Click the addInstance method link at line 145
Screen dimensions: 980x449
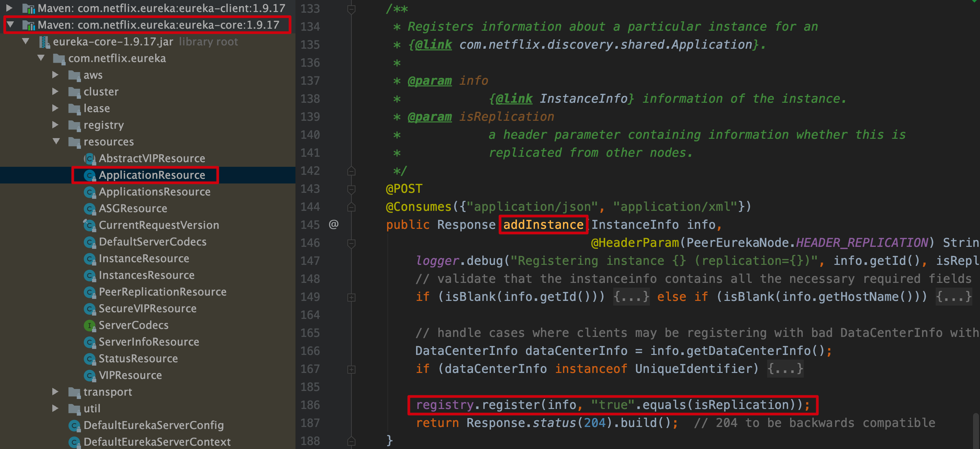coord(543,224)
